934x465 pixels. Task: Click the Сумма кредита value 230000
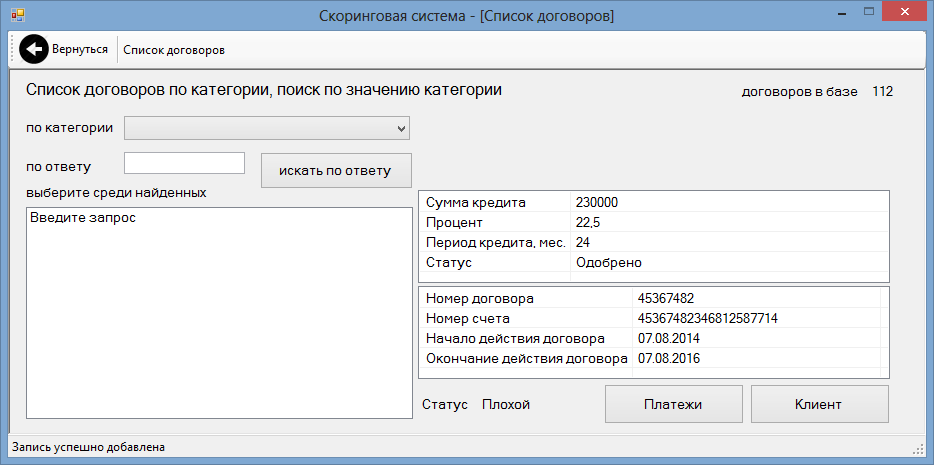[x=597, y=202]
